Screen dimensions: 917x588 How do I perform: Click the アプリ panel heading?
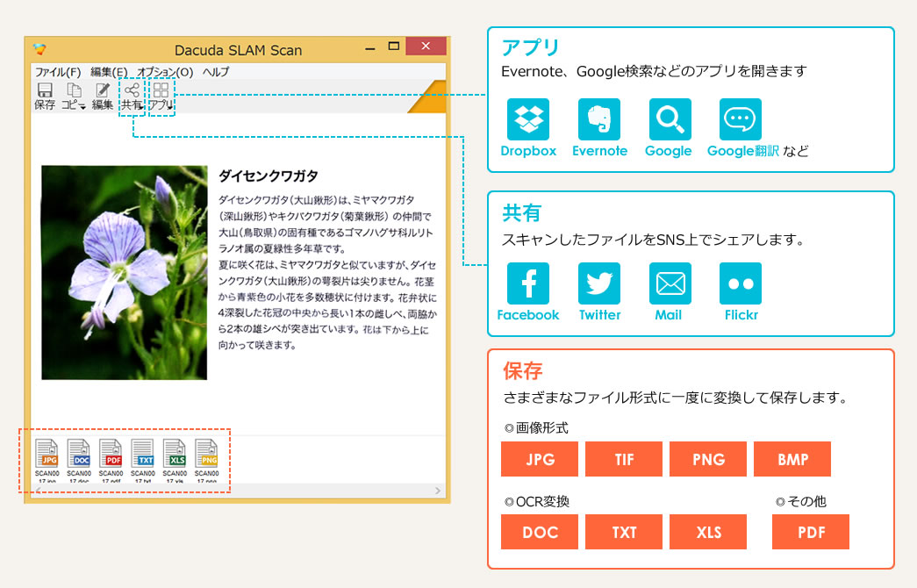click(530, 48)
